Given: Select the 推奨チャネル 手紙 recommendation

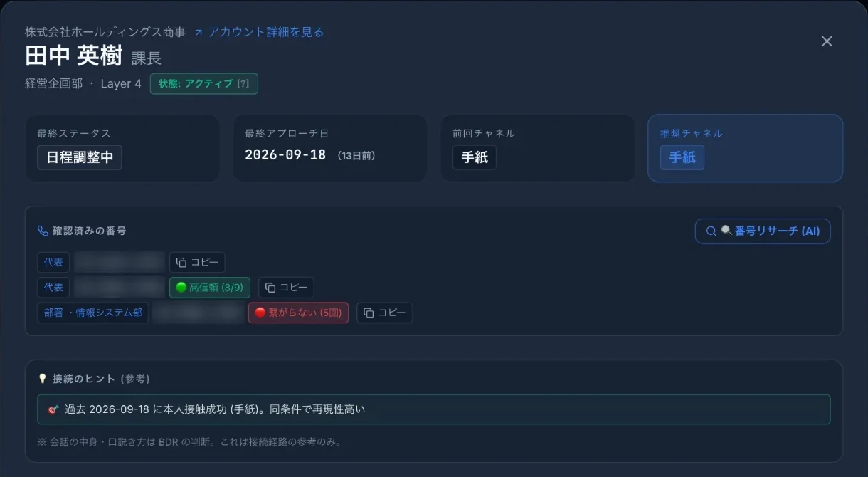Looking at the screenshot, I should [682, 157].
